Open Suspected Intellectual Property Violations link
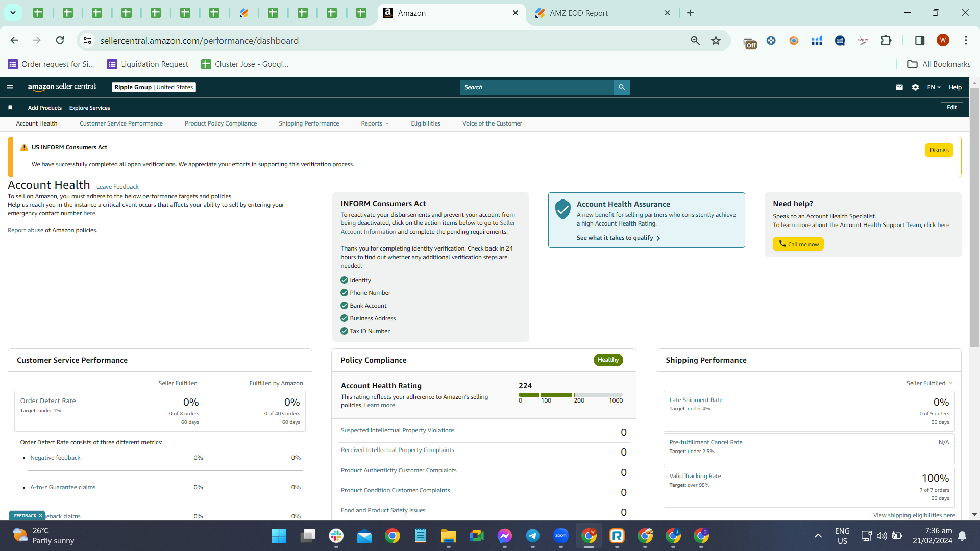This screenshot has width=980, height=551. pyautogui.click(x=398, y=430)
